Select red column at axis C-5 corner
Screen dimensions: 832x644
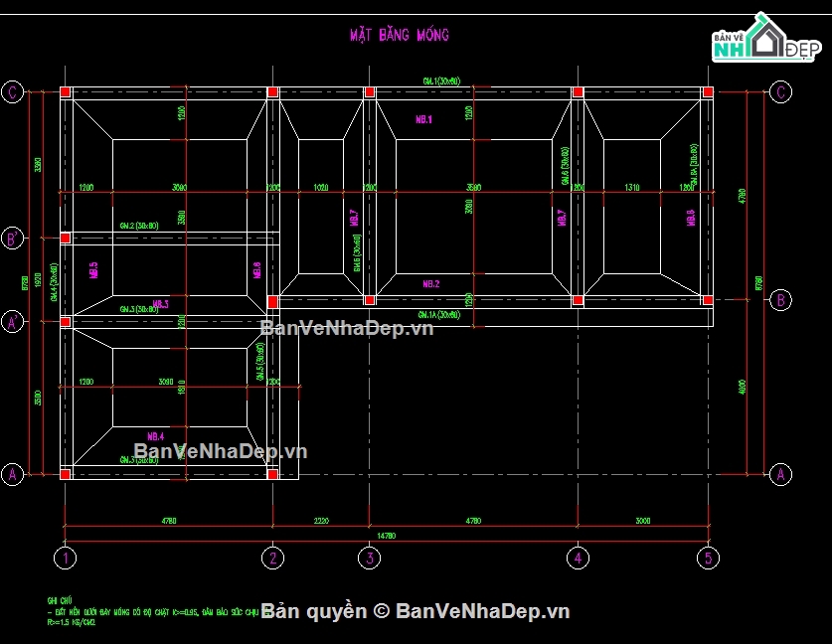point(708,91)
